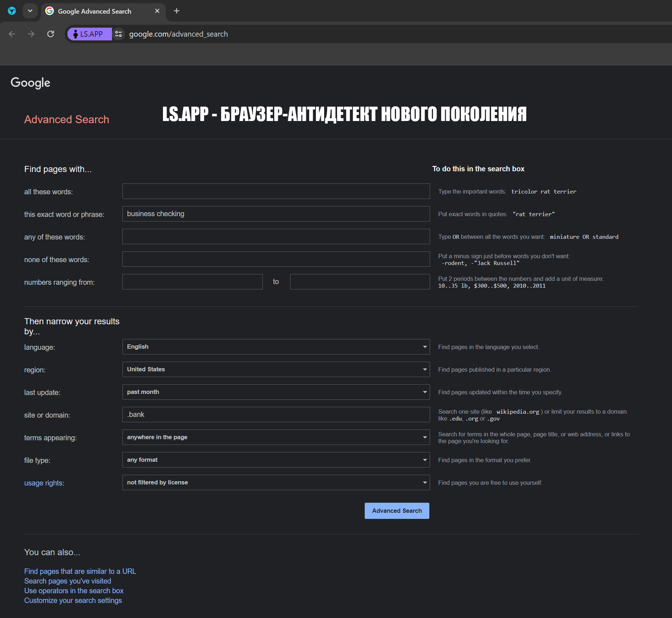Click the LS.APP badge in address bar

tap(89, 34)
